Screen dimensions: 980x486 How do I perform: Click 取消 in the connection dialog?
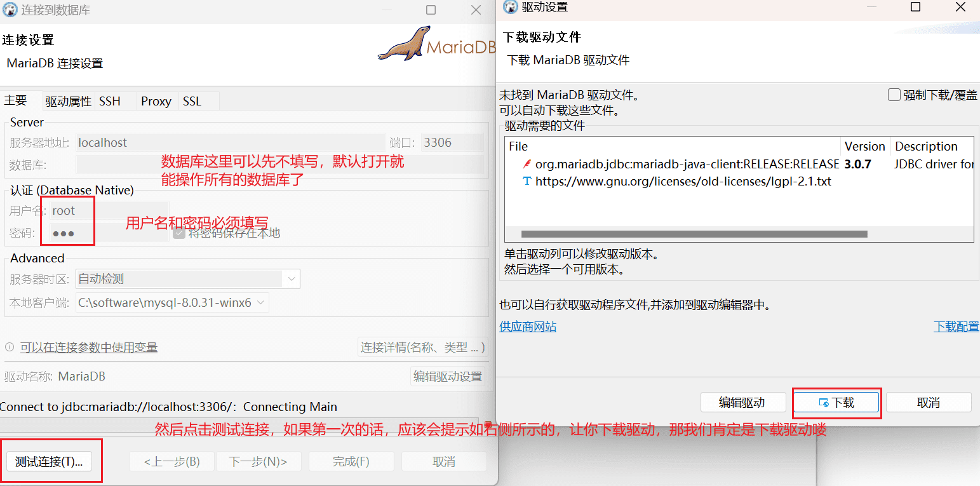coord(444,462)
